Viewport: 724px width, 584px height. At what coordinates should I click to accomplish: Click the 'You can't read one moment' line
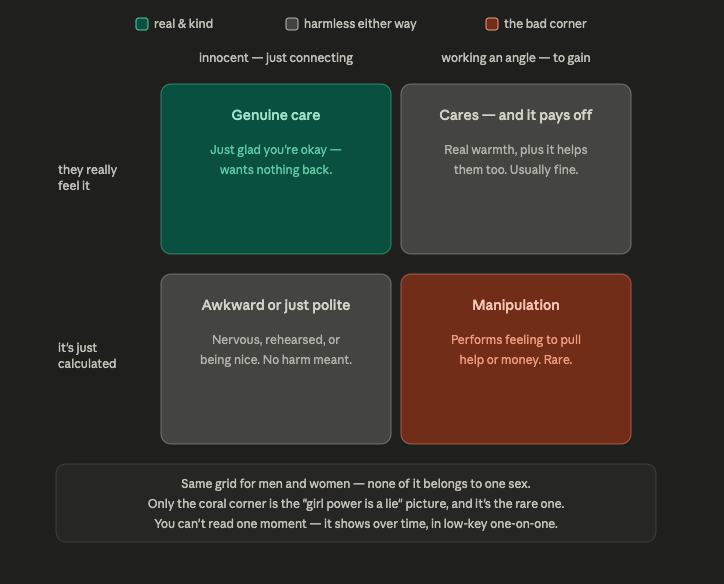356,524
